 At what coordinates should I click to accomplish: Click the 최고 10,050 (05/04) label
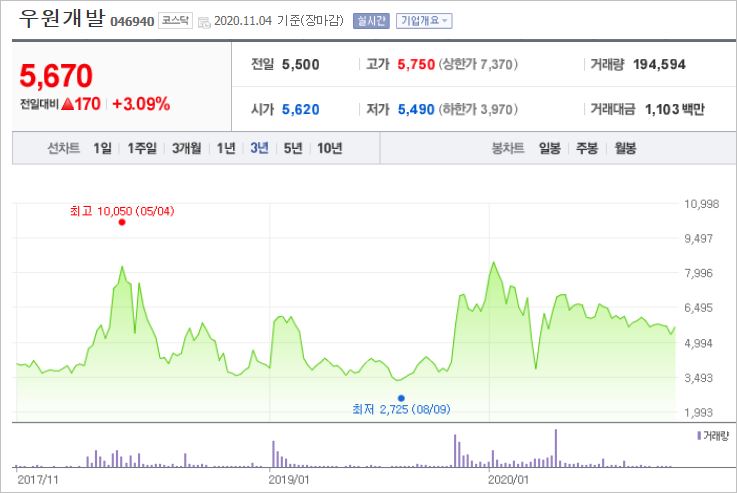tap(122, 211)
